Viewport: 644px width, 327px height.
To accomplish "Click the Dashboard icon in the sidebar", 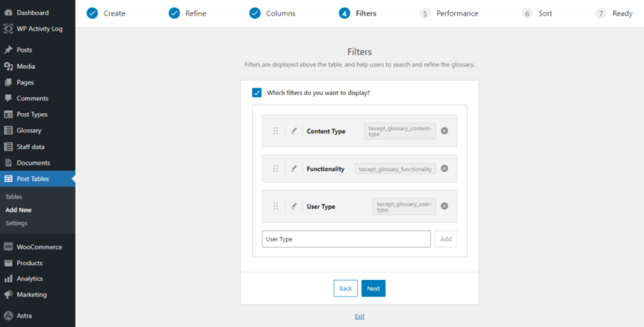I will 8,13.
